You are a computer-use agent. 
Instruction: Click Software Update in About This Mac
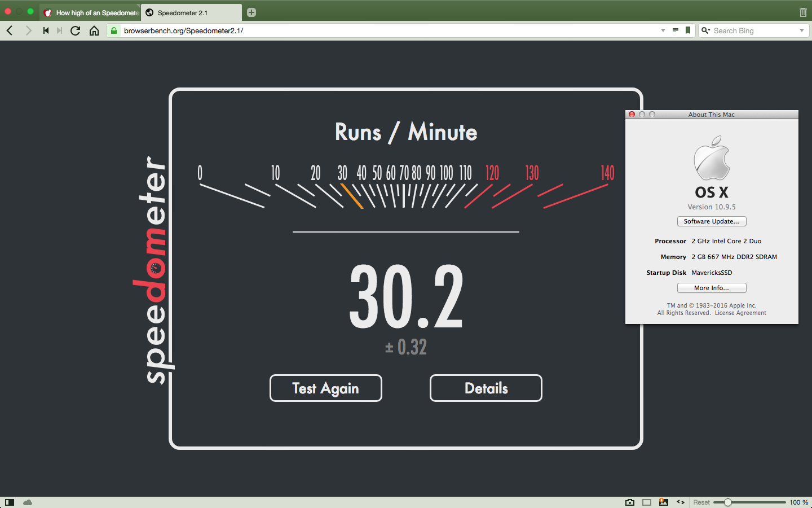coord(712,221)
